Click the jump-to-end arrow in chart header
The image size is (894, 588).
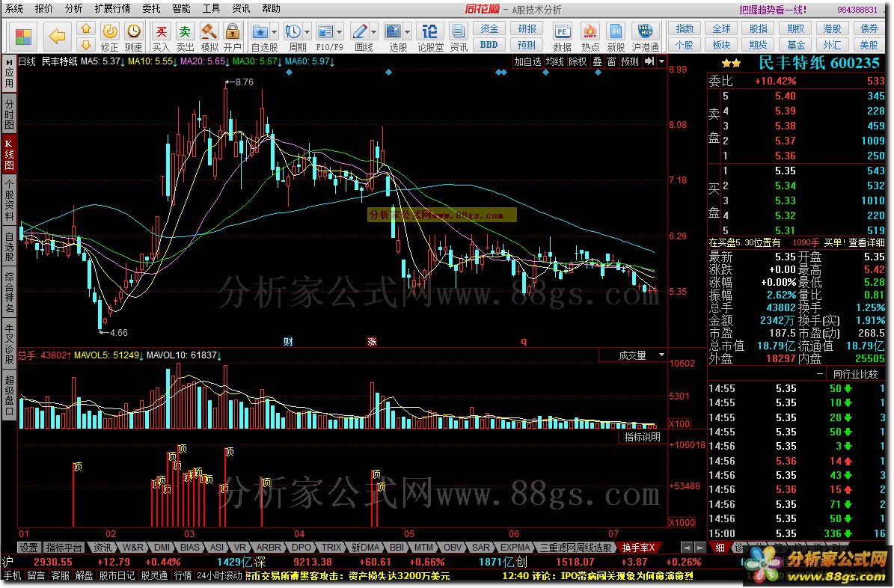(649, 61)
